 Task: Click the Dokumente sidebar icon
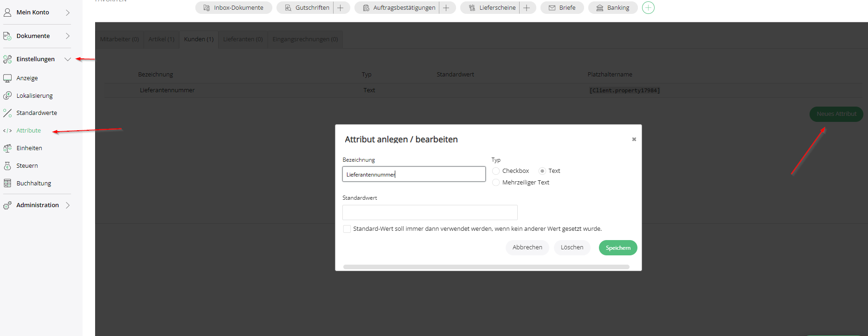point(7,36)
